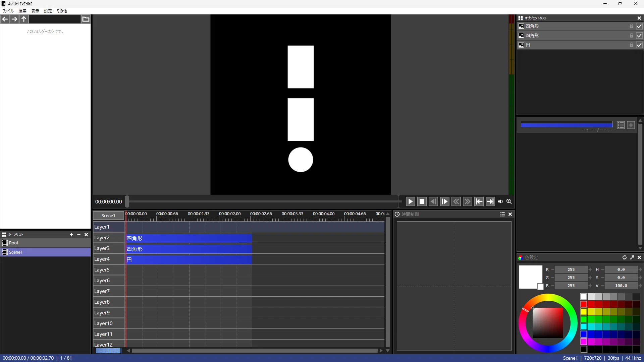Screen dimensions: 644x362
Task: Open the 設定 menu
Action: pos(48,11)
